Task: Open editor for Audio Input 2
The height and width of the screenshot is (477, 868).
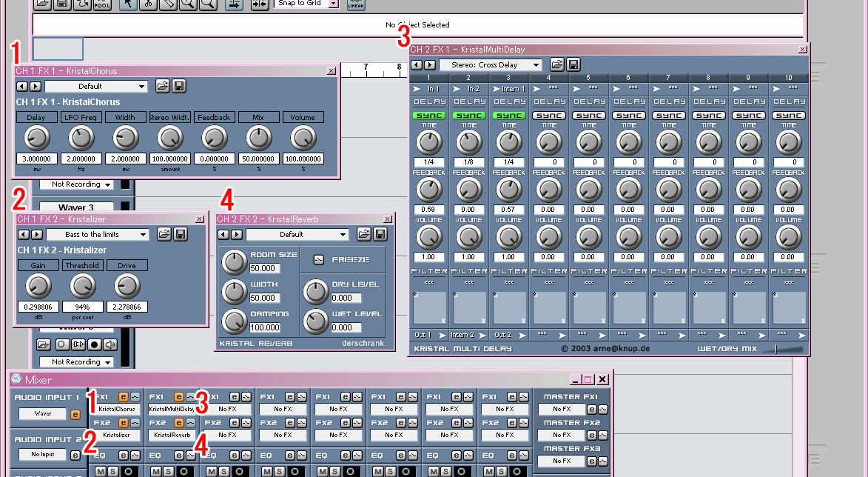Action: click(x=75, y=455)
